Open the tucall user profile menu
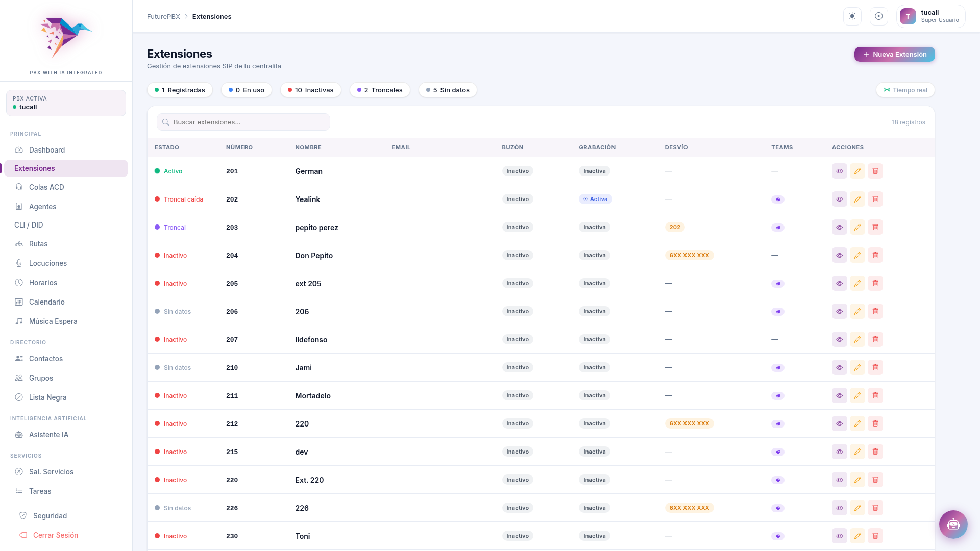 click(x=930, y=16)
